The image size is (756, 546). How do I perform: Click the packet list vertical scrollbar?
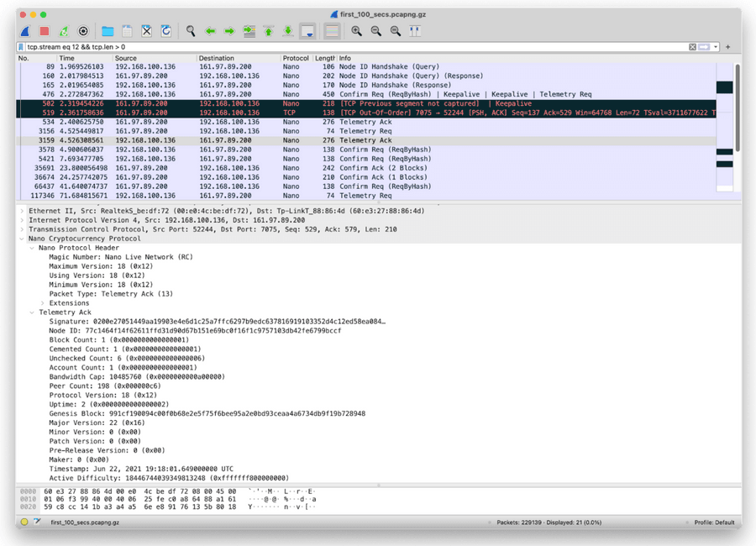point(738,108)
